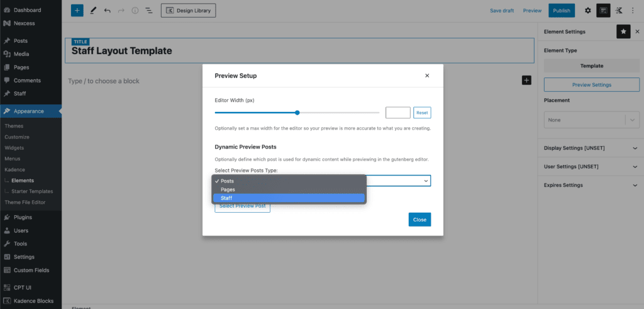The width and height of the screenshot is (644, 309).
Task: Close the Preview Setup dialog with X
Action: pyautogui.click(x=427, y=76)
